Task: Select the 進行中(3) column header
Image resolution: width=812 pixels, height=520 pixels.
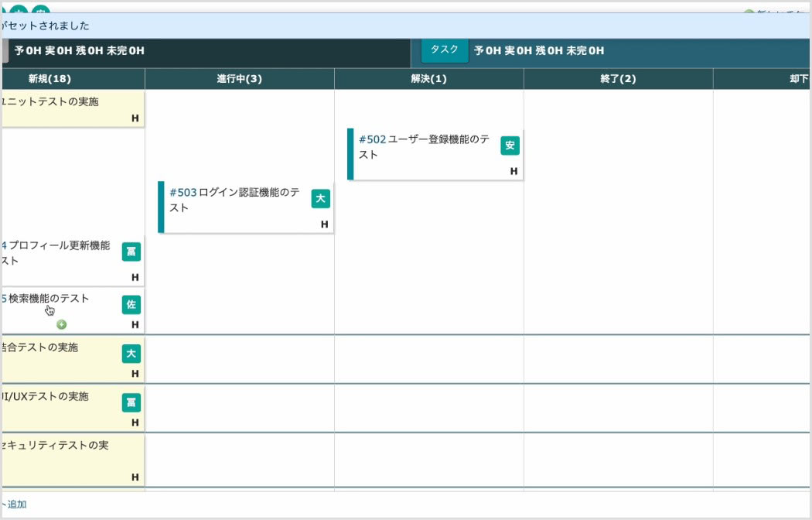Action: [x=239, y=79]
